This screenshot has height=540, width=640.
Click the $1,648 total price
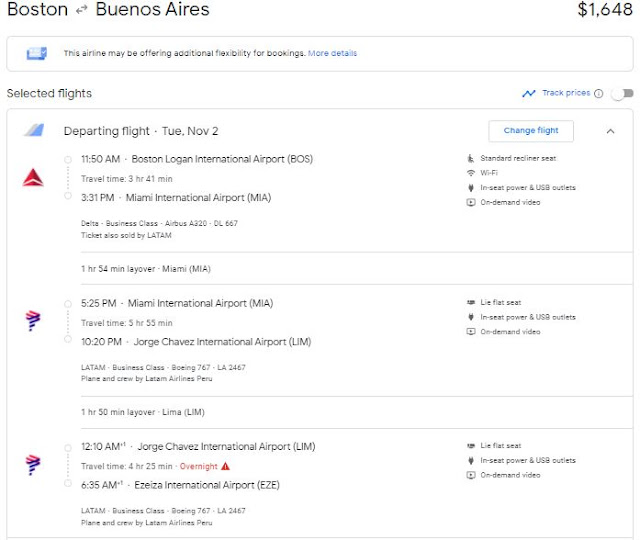point(605,11)
